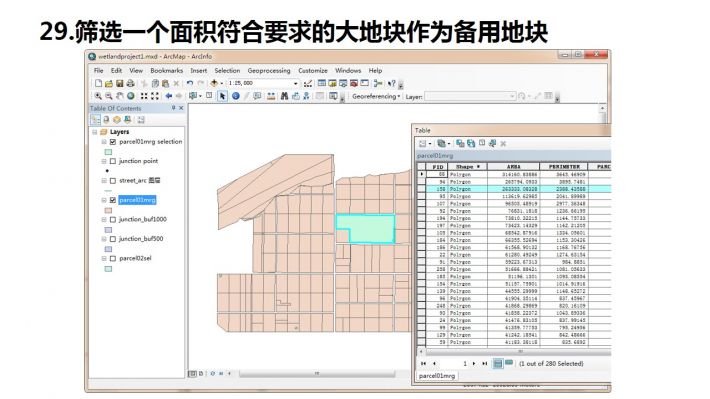
Task: Open the Georeferencing dropdown menu
Action: (376, 96)
